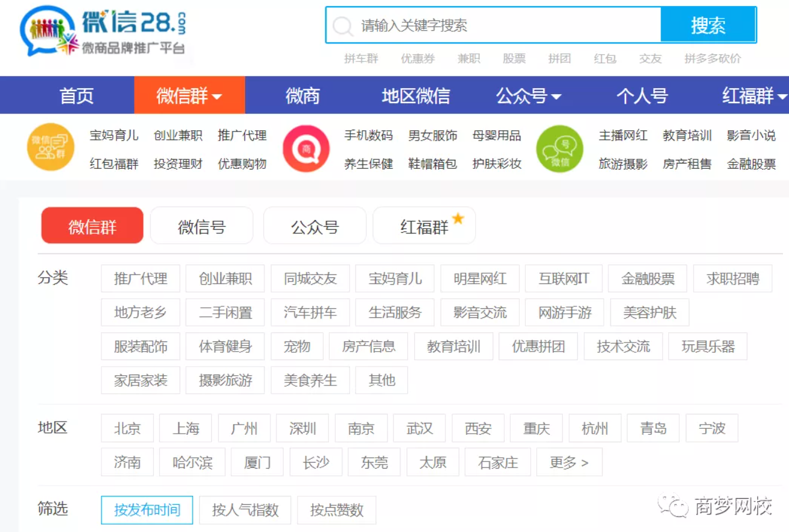789x532 pixels.
Task: Filter by region 深圳
Action: tap(302, 428)
